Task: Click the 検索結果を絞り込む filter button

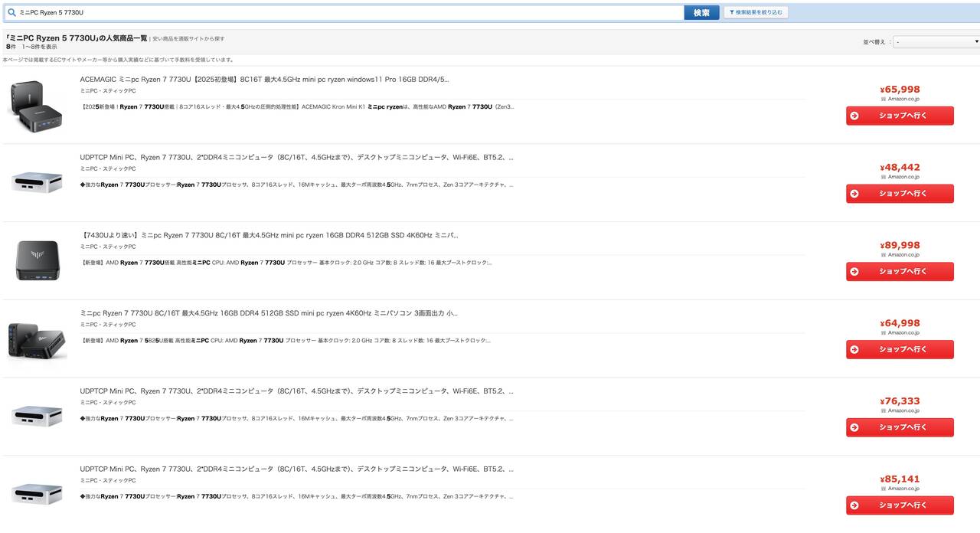Action: [756, 13]
